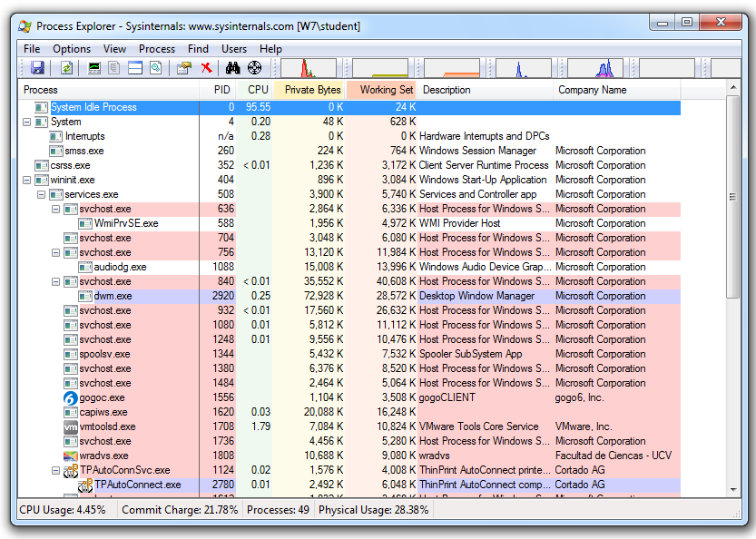Viewport: 756px width, 539px height.
Task: Click the red X Kill Process icon
Action: (206, 68)
